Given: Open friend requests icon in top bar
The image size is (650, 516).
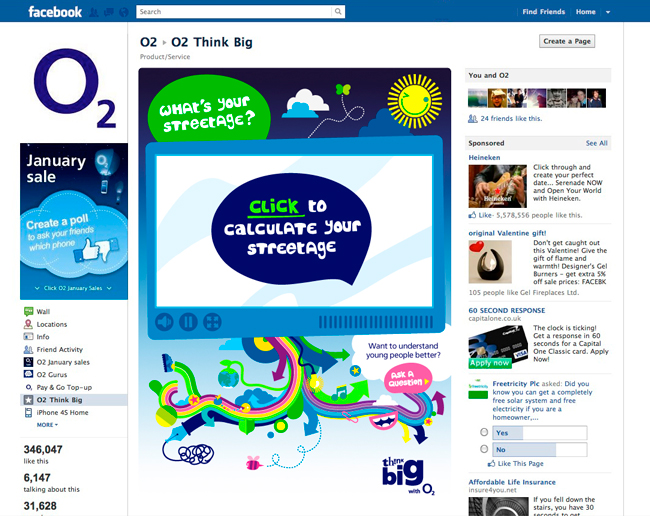Looking at the screenshot, I should coord(94,12).
